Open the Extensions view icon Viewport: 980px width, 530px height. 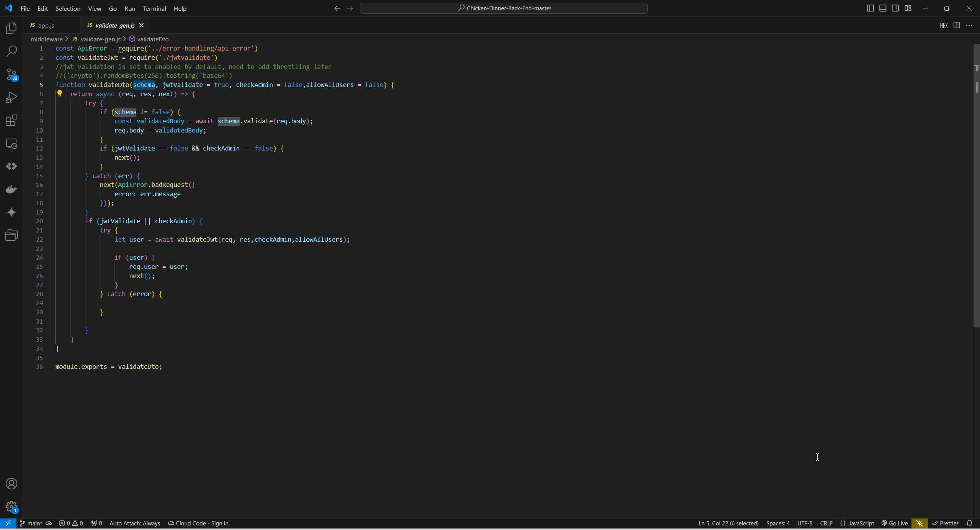11,120
